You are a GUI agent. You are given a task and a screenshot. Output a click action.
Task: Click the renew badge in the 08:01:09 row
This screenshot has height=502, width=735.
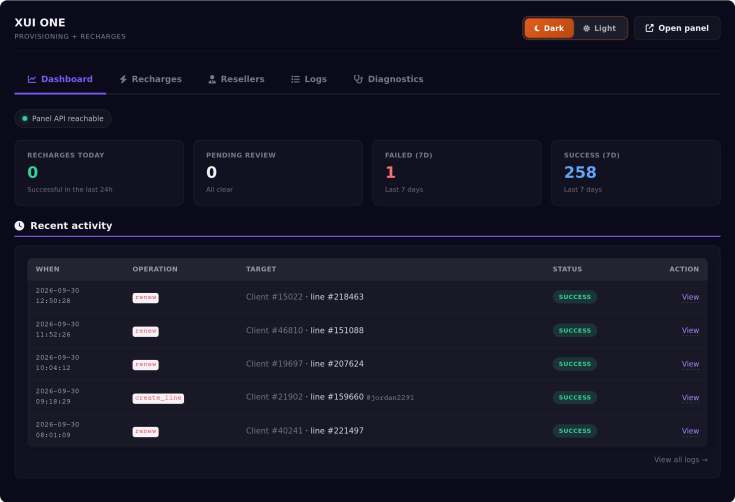point(145,432)
